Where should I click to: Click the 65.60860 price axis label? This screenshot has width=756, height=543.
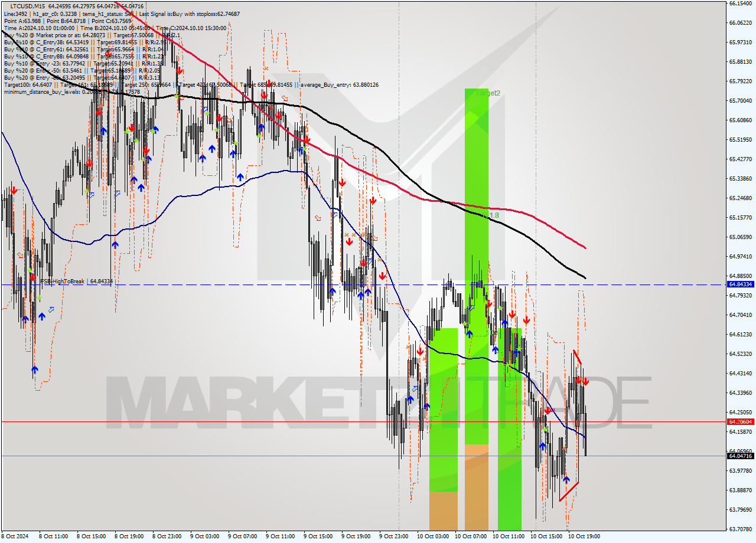(x=740, y=120)
